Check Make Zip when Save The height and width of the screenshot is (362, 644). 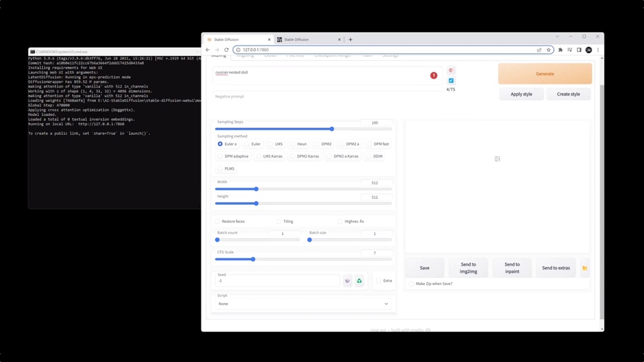[x=411, y=284]
